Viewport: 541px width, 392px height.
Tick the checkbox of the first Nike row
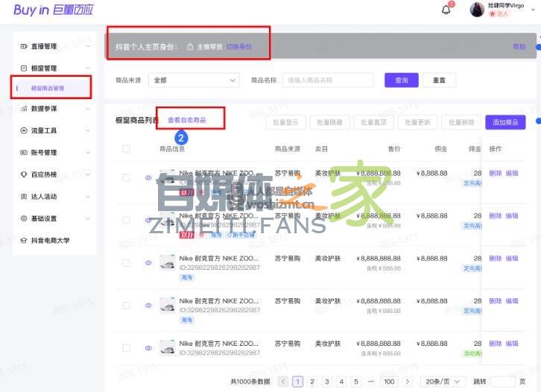[126, 177]
